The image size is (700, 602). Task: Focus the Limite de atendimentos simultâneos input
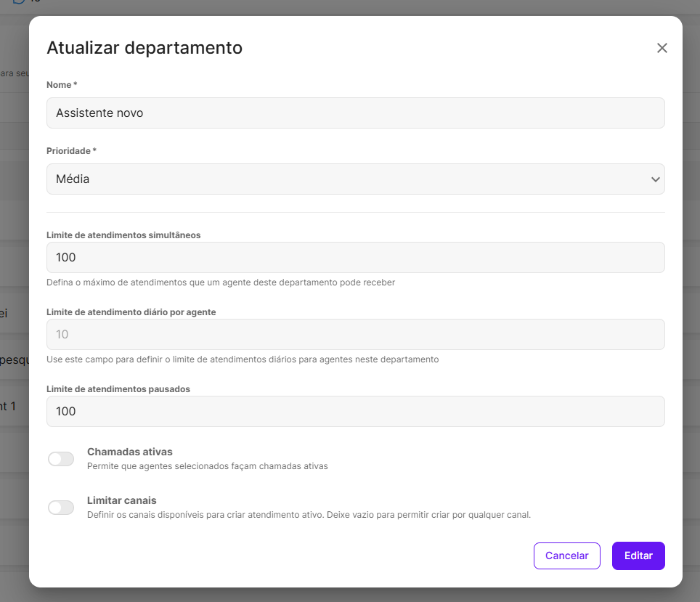coord(355,258)
